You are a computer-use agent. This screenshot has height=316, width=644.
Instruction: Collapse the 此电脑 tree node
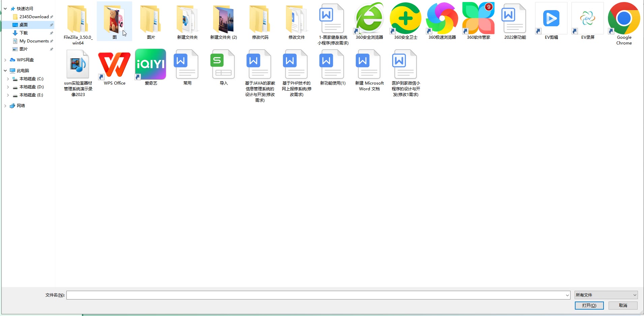coord(5,71)
